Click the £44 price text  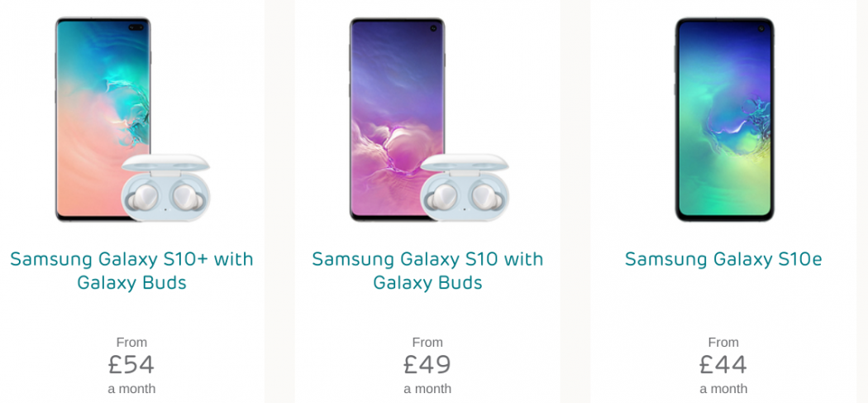click(x=723, y=364)
